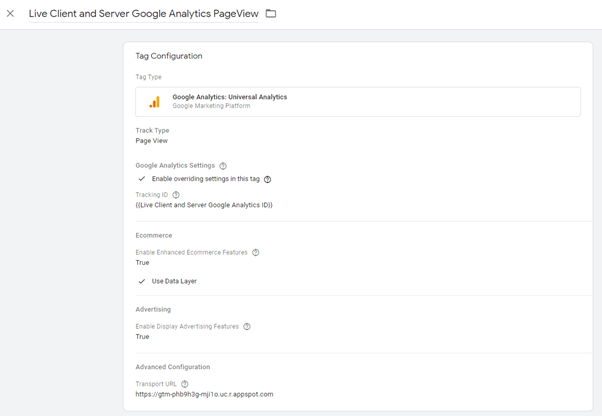Click the folder icon beside tag name
The width and height of the screenshot is (602, 416).
(x=271, y=13)
